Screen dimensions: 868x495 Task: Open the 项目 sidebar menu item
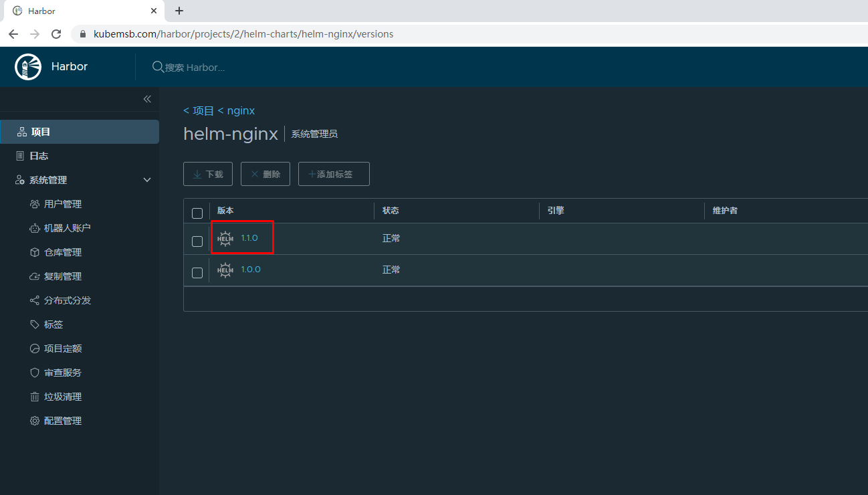[80, 132]
